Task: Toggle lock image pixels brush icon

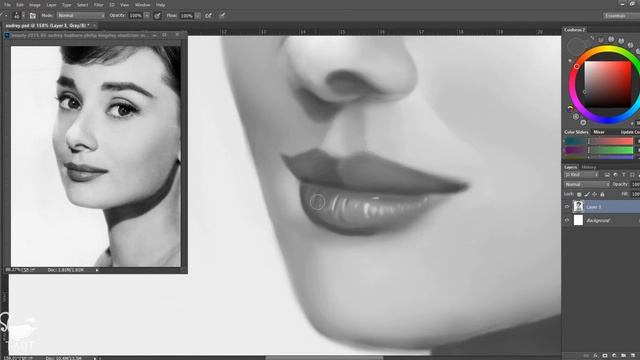Action: (587, 195)
